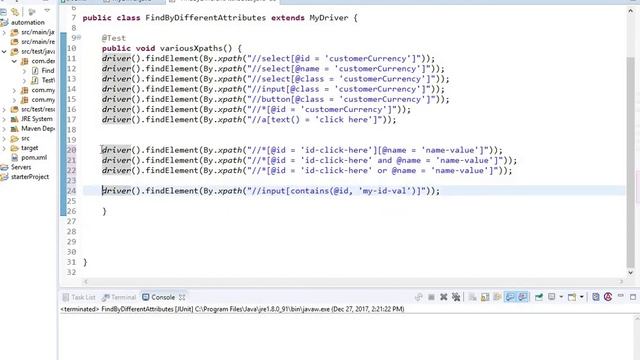
Task: Collapse the com.de package node
Action: click(x=14, y=61)
